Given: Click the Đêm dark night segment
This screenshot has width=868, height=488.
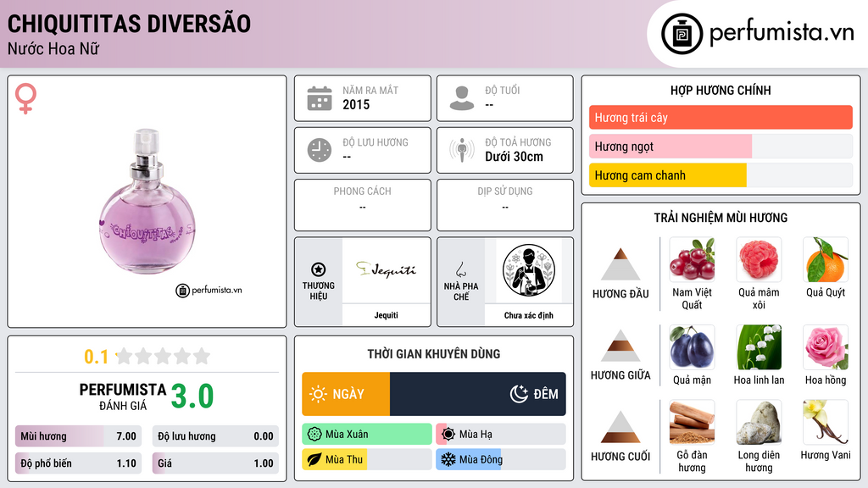Looking at the screenshot, I should pyautogui.click(x=478, y=394).
